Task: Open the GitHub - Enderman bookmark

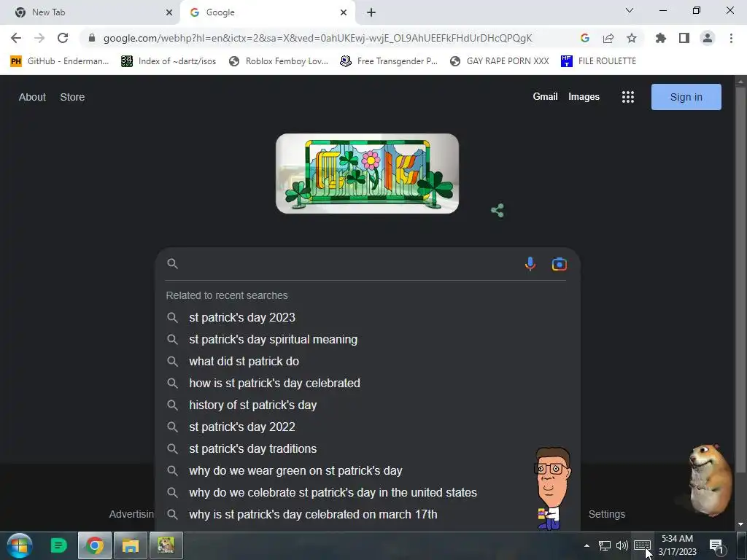Action: [60, 61]
